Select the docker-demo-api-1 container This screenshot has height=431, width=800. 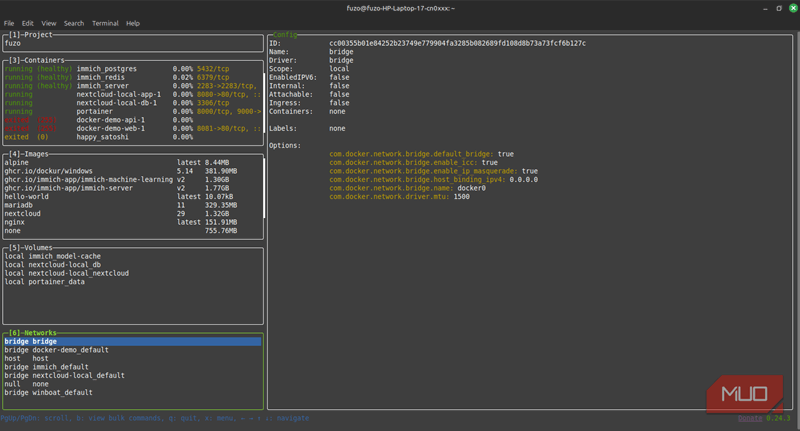pos(133,120)
